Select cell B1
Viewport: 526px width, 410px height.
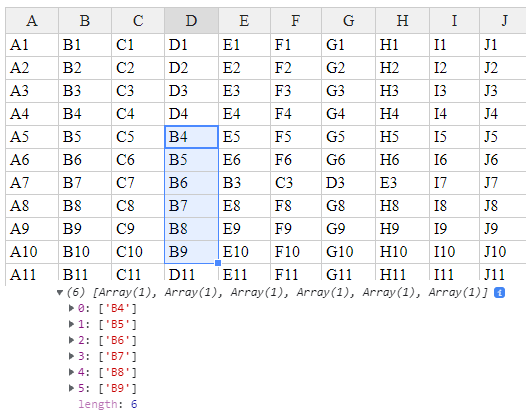tap(85, 45)
